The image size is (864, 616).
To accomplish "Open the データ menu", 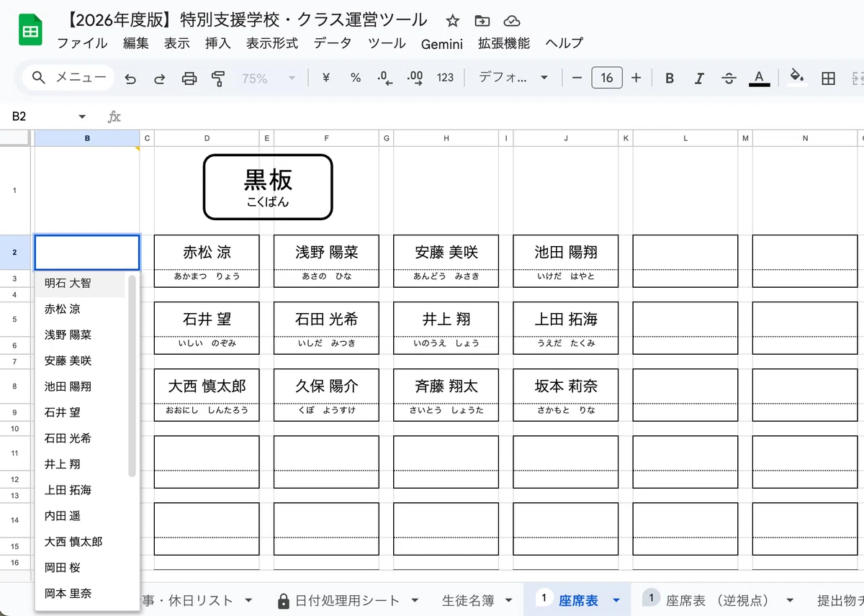I will pos(333,43).
